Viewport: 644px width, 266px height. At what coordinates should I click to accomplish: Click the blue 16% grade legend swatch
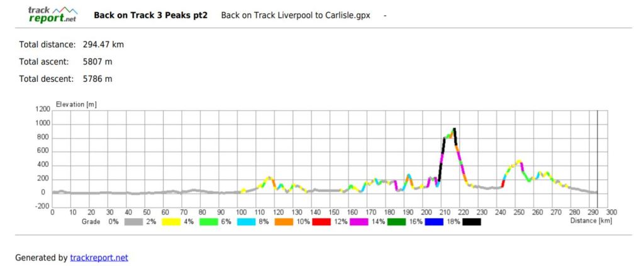pos(434,221)
